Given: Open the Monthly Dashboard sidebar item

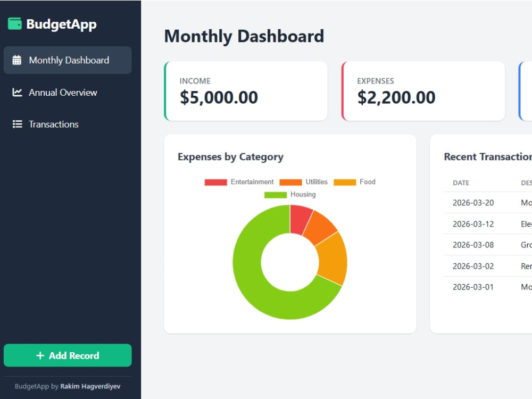Looking at the screenshot, I should tap(68, 60).
